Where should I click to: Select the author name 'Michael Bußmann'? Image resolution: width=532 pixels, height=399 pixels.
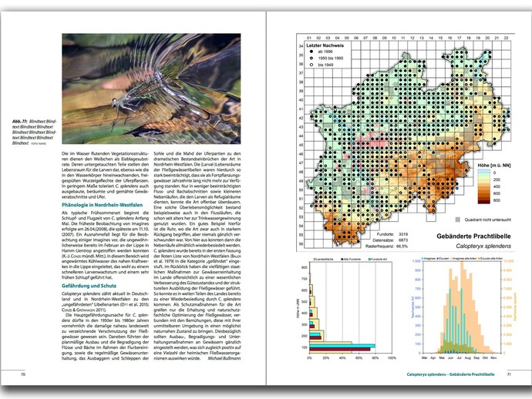224,358
